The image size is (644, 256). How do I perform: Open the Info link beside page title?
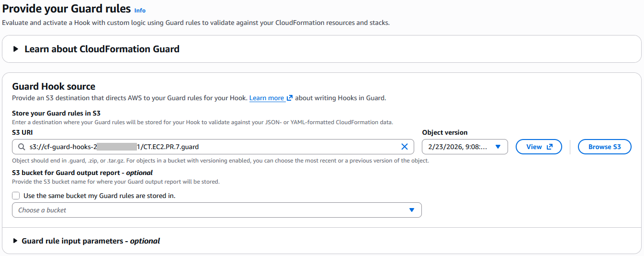[140, 11]
